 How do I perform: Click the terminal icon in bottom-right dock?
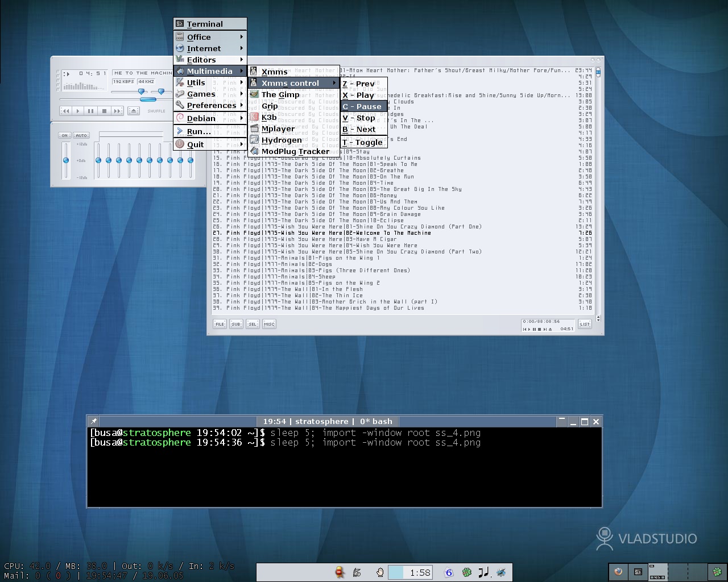pos(638,572)
